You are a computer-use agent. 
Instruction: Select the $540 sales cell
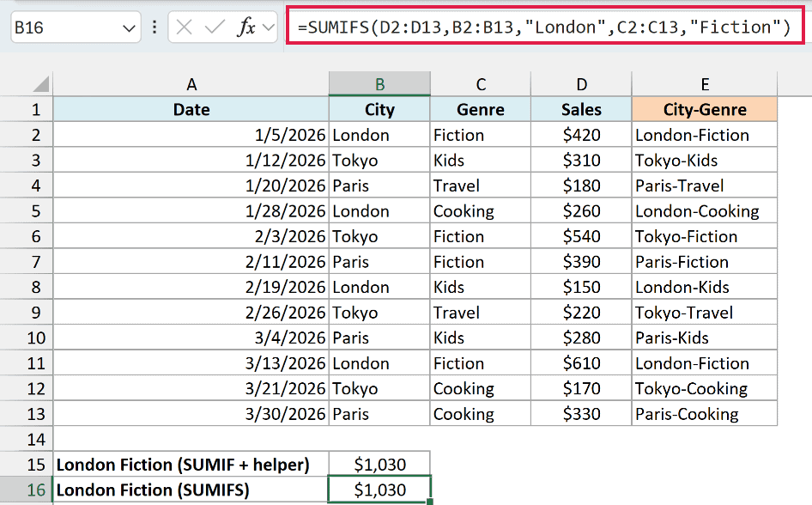click(x=582, y=236)
